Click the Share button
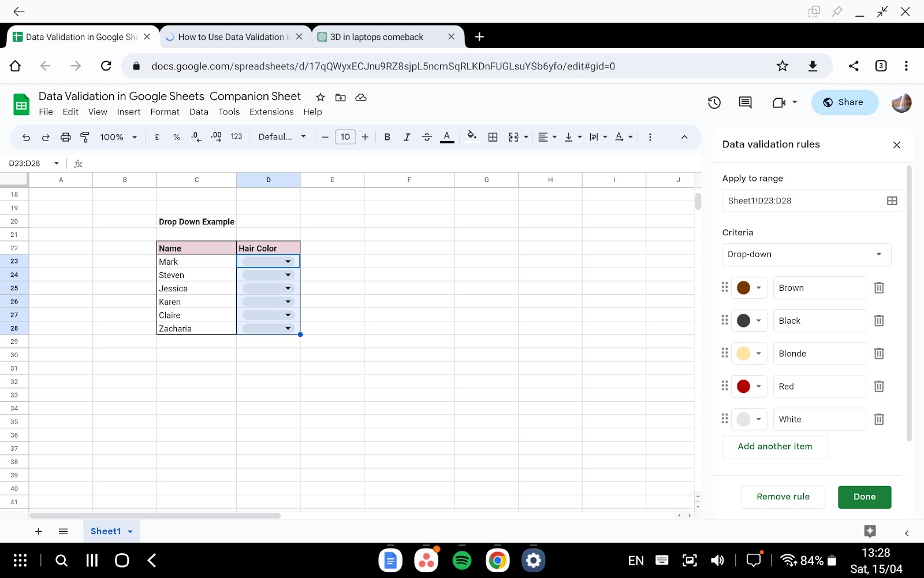Screen dimensions: 924x578 click(x=844, y=102)
